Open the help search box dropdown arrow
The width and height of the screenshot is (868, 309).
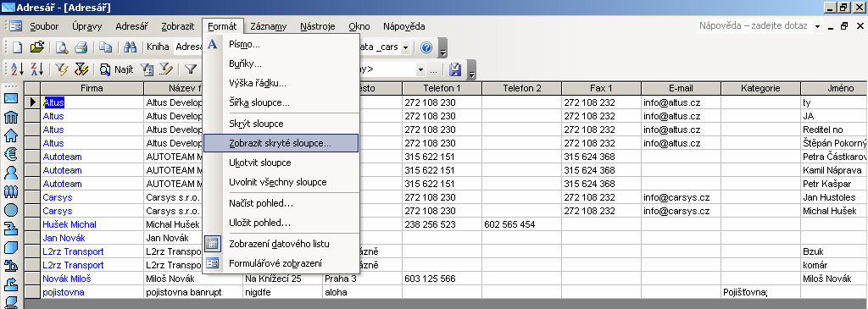point(817,26)
